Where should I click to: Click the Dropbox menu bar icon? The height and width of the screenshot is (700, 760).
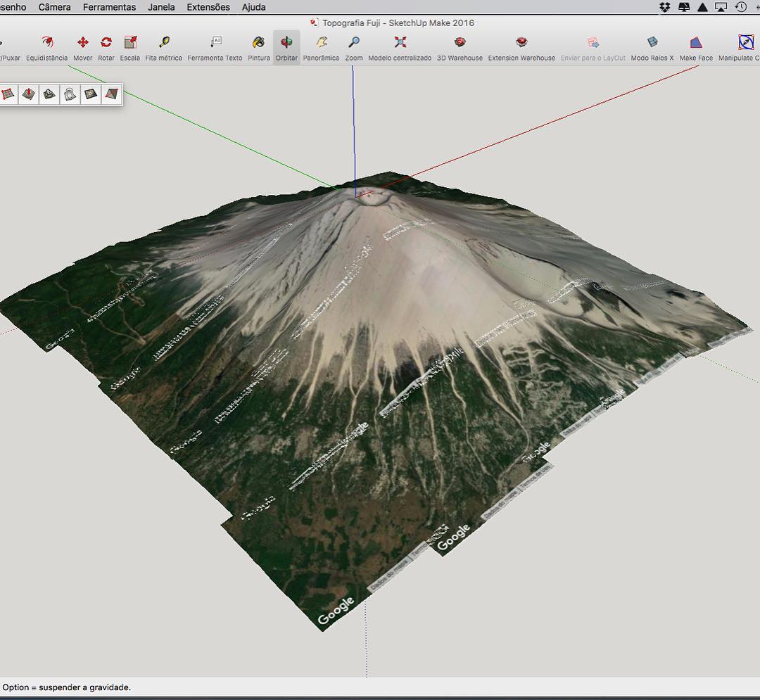(x=665, y=7)
